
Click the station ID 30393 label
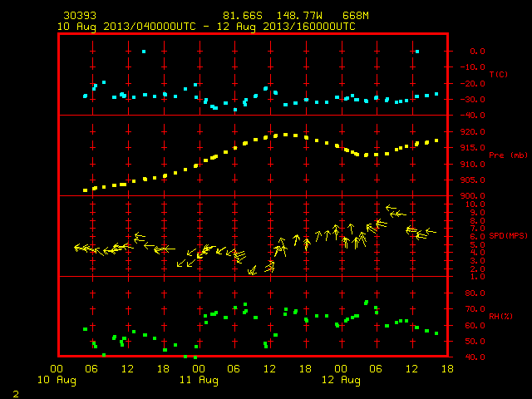click(80, 16)
